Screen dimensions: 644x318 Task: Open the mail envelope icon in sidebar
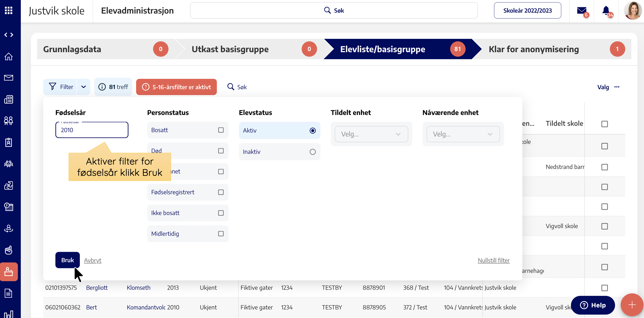pyautogui.click(x=9, y=78)
